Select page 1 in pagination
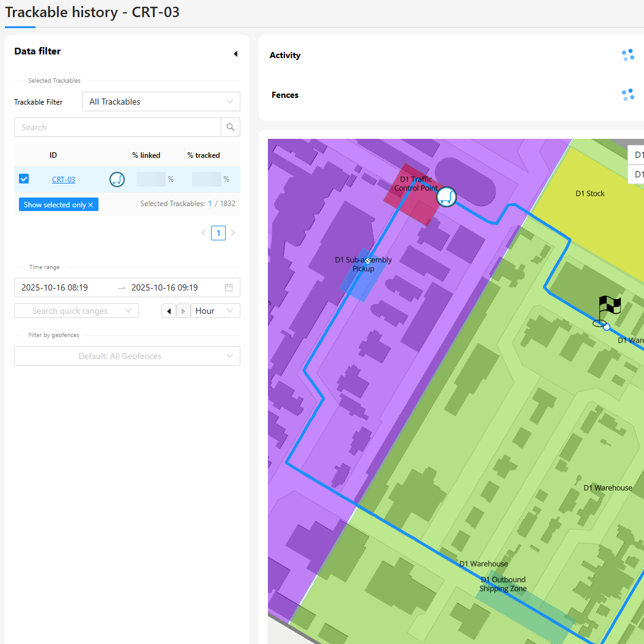Screen dimensions: 644x644 [x=218, y=232]
